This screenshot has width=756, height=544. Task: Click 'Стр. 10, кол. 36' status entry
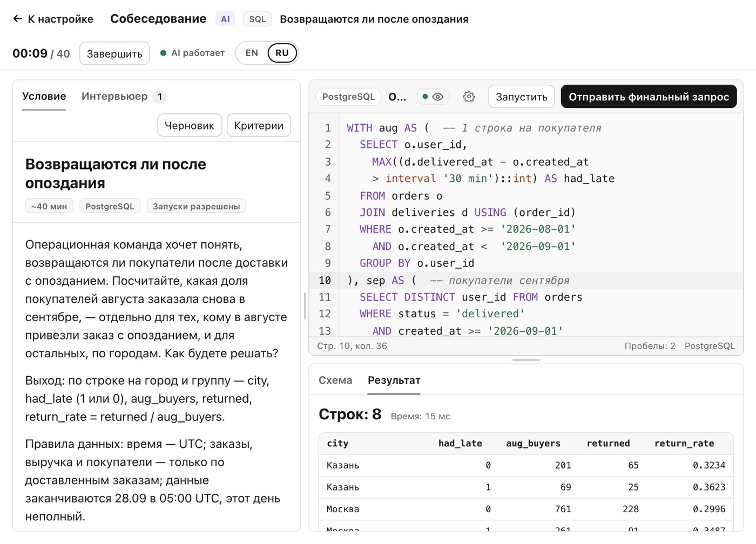(x=352, y=346)
